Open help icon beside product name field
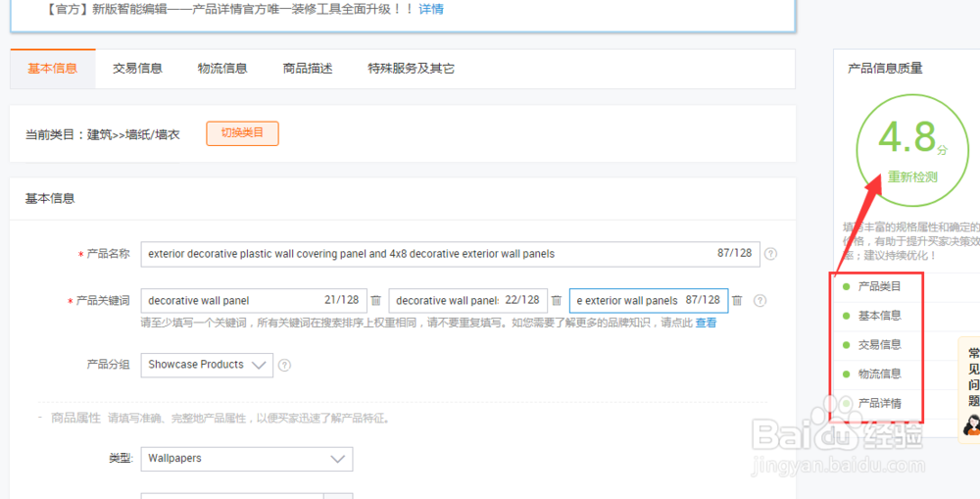 770,254
